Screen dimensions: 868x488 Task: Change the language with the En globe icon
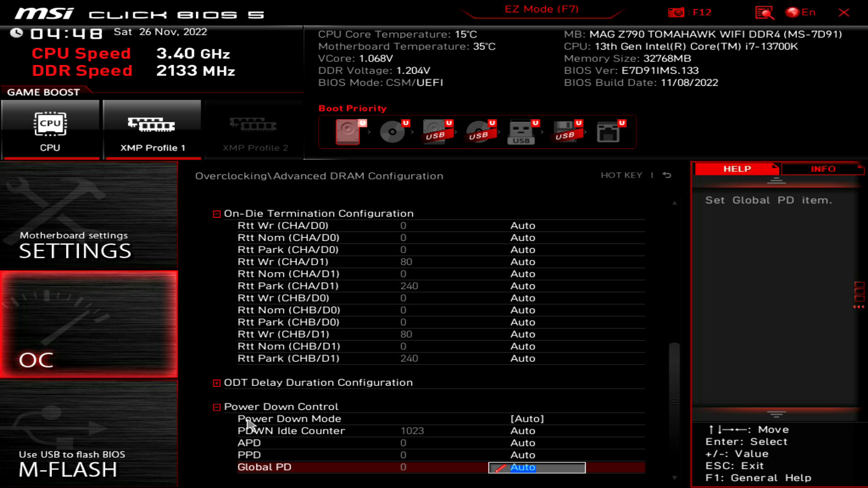[x=801, y=12]
